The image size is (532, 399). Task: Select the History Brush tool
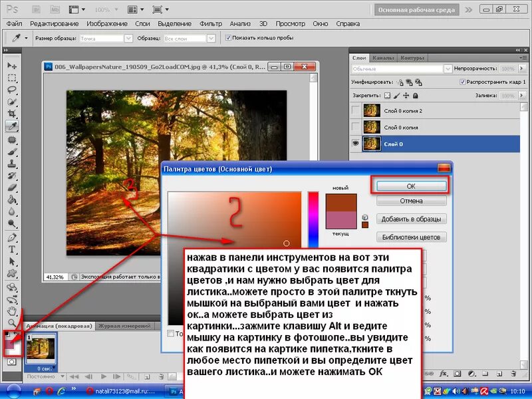pyautogui.click(x=12, y=176)
